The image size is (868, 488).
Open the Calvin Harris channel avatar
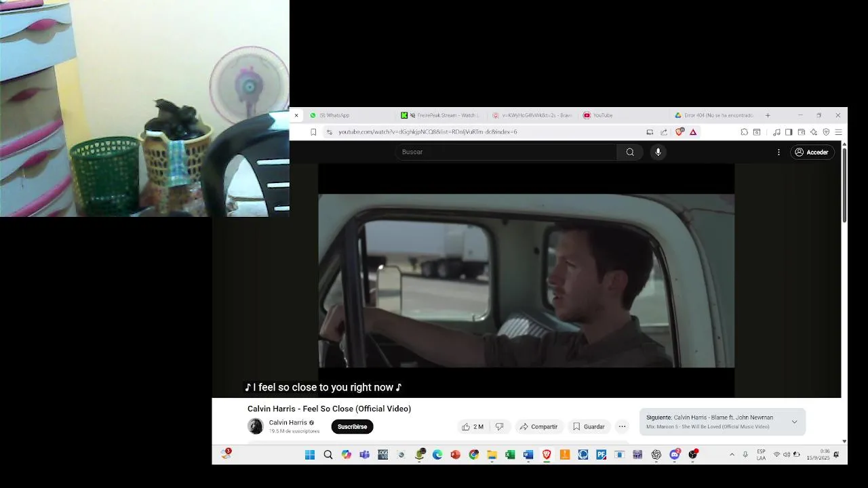tap(256, 426)
